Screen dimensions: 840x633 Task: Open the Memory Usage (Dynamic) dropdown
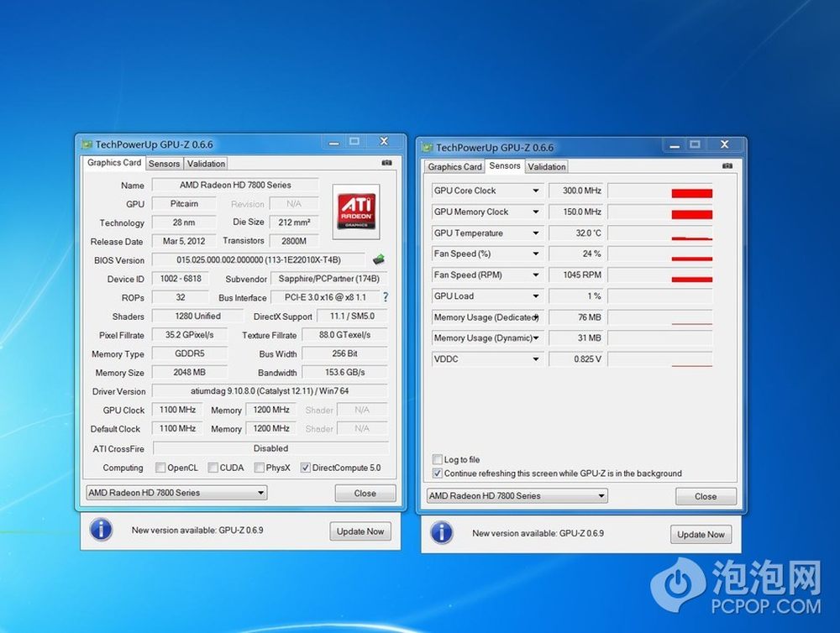(535, 338)
